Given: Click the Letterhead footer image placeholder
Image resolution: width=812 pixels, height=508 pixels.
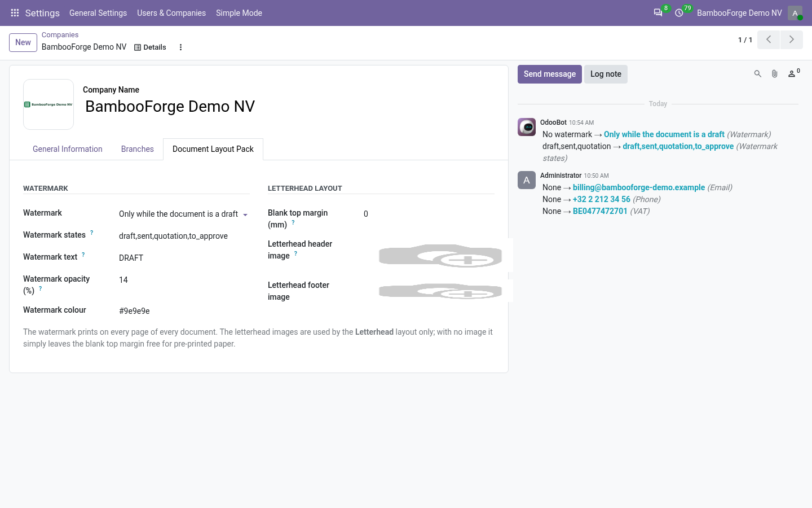Looking at the screenshot, I should [x=440, y=291].
